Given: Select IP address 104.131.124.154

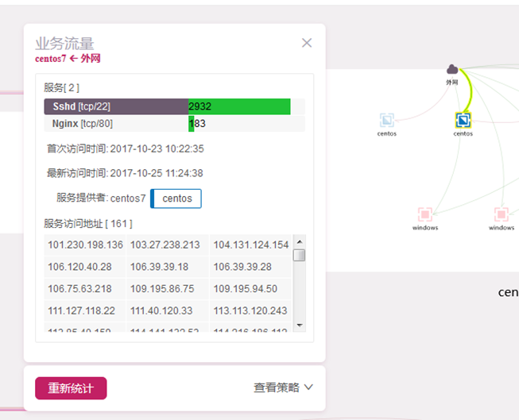Looking at the screenshot, I should [x=251, y=245].
